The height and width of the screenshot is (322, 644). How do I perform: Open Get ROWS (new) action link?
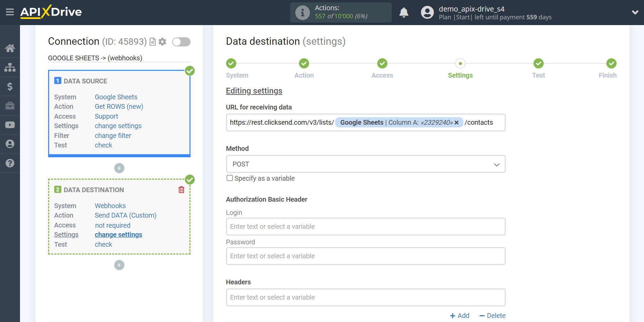point(119,106)
